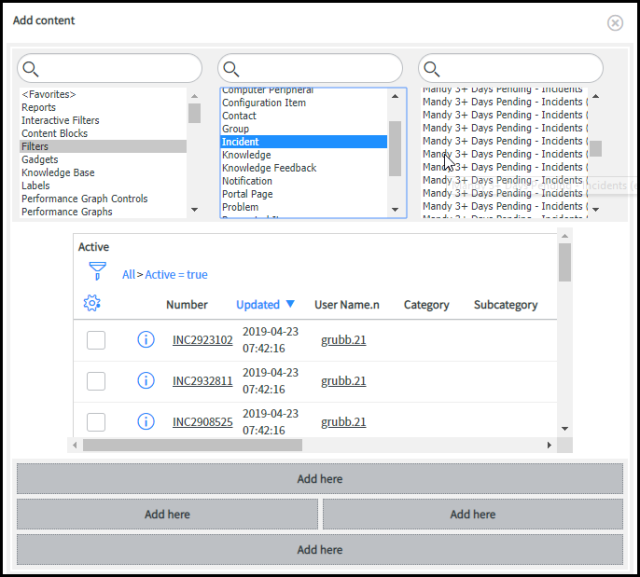
Task: Click middle list scroll-up arrow
Action: click(395, 96)
